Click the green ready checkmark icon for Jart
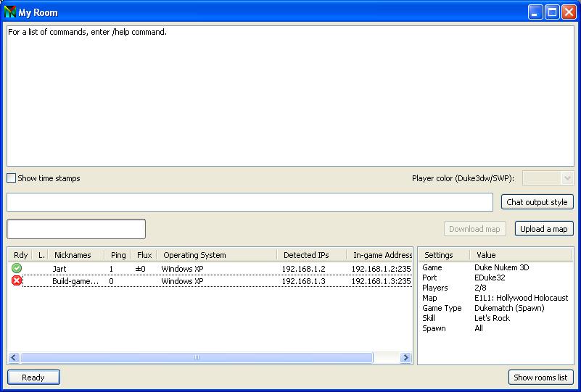Screen dimensions: 581x392 tap(17, 269)
